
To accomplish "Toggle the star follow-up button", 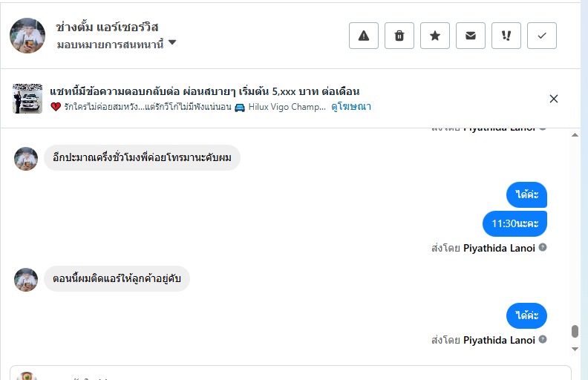I will 435,36.
